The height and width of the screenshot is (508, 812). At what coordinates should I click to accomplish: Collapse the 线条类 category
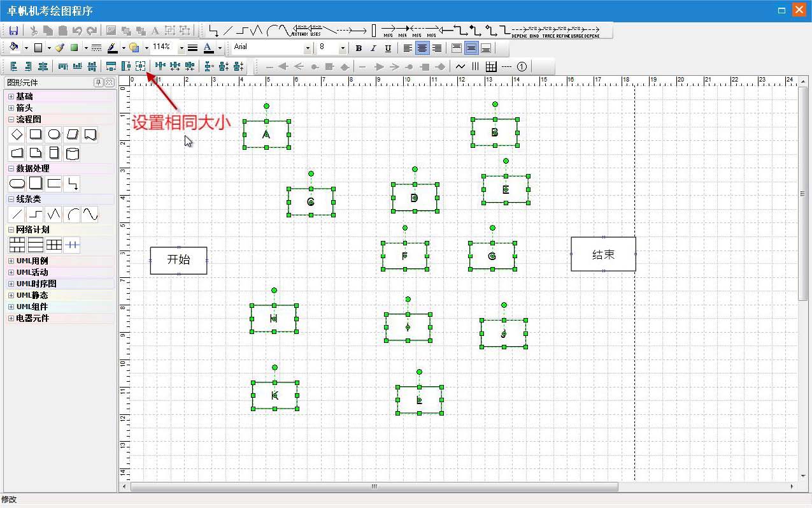coord(11,199)
